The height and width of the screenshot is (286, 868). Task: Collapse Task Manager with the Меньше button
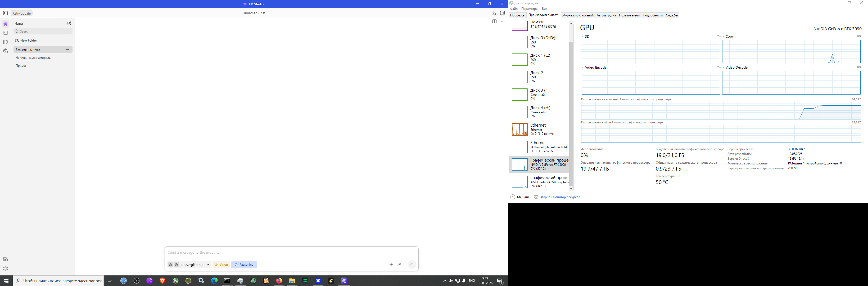pos(520,197)
